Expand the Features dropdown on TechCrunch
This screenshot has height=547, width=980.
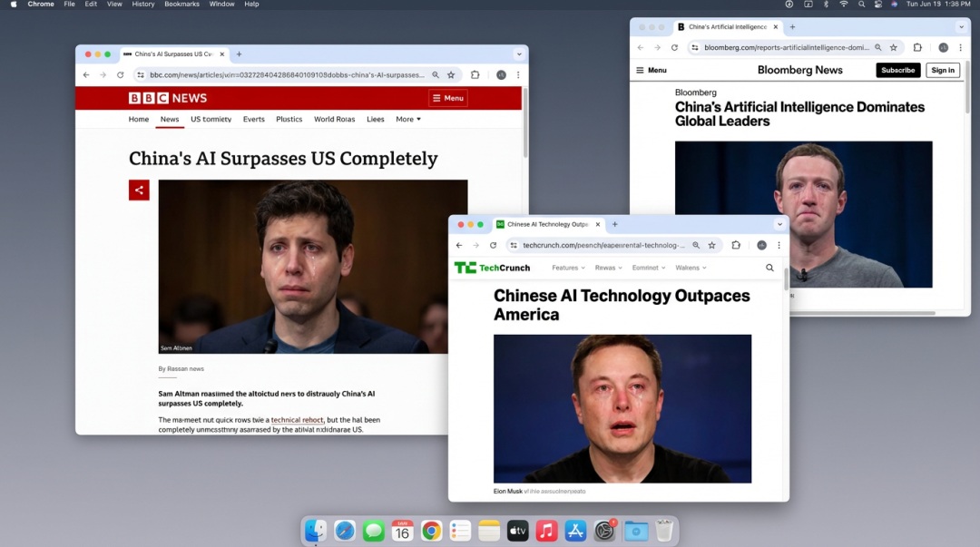(x=568, y=268)
